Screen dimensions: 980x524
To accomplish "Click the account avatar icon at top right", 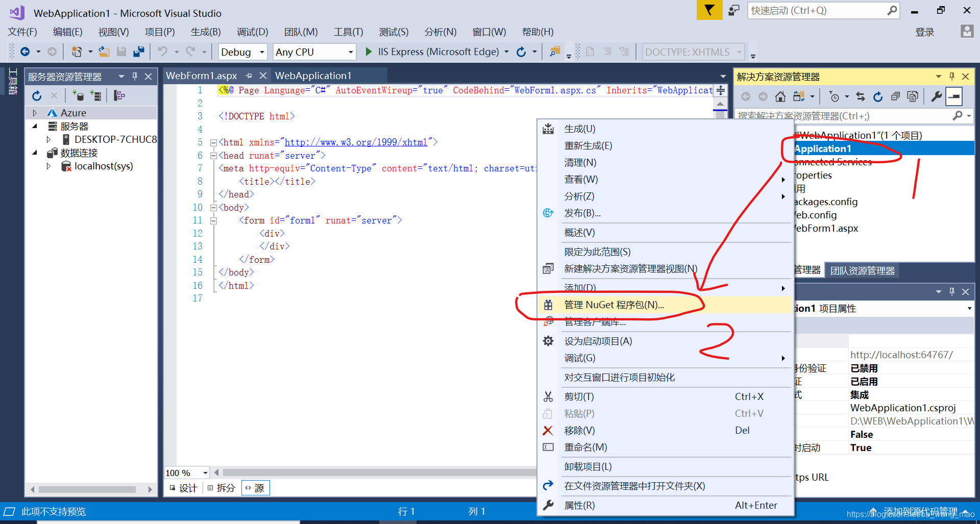I will point(967,31).
